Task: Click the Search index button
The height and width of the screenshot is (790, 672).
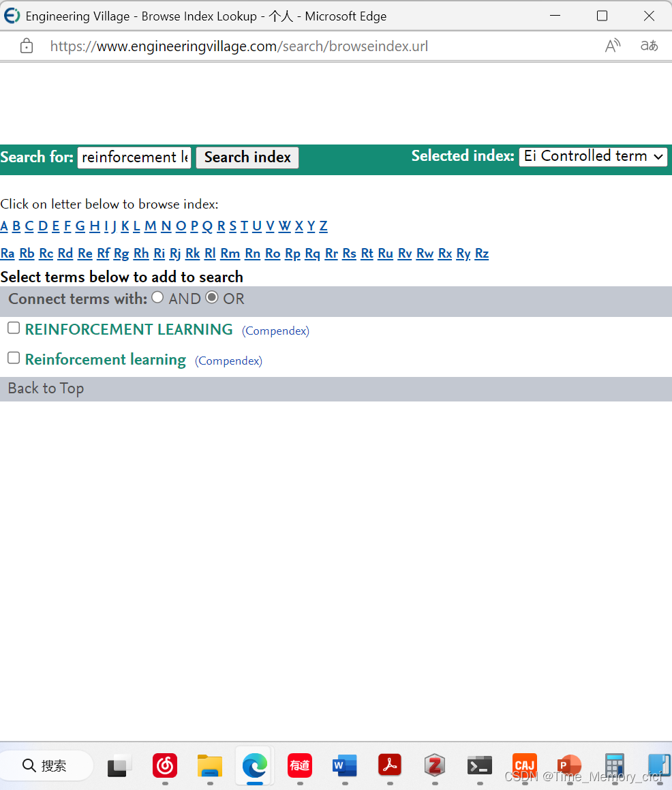Action: 247,157
